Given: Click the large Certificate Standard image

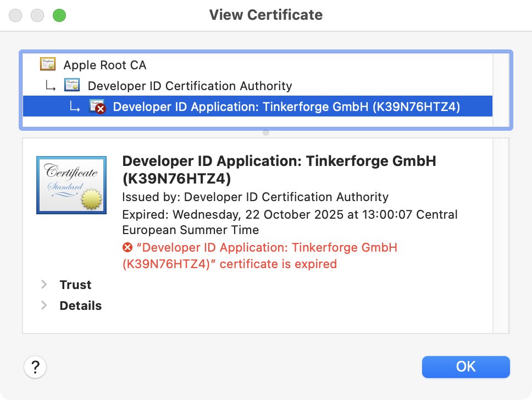Looking at the screenshot, I should tap(71, 185).
